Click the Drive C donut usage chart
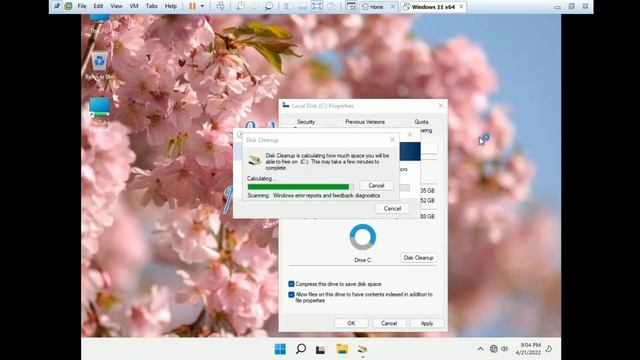This screenshot has width=640, height=360. pos(362,237)
